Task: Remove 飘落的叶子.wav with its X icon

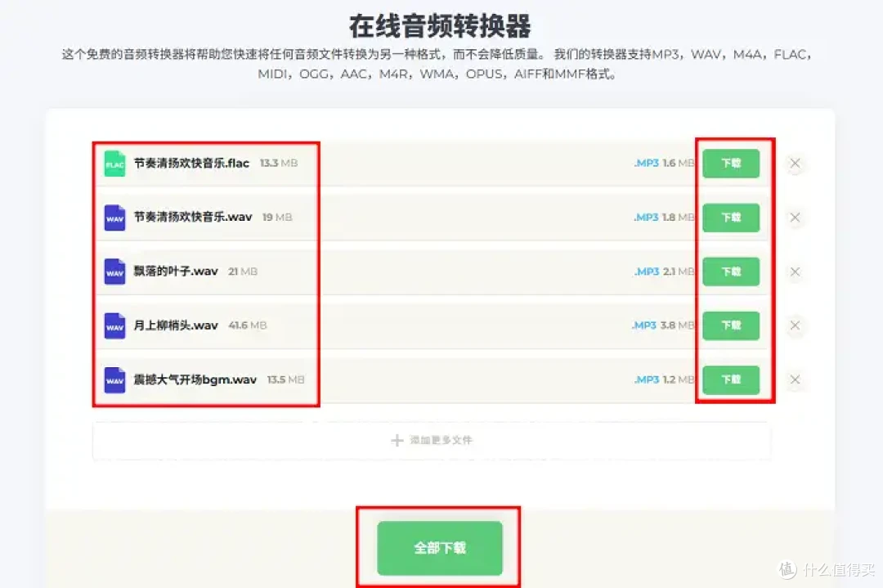Action: click(x=796, y=272)
